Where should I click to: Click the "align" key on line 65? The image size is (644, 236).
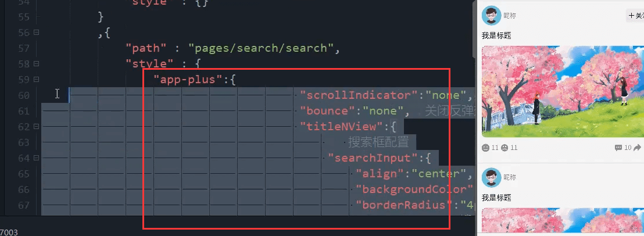point(380,174)
